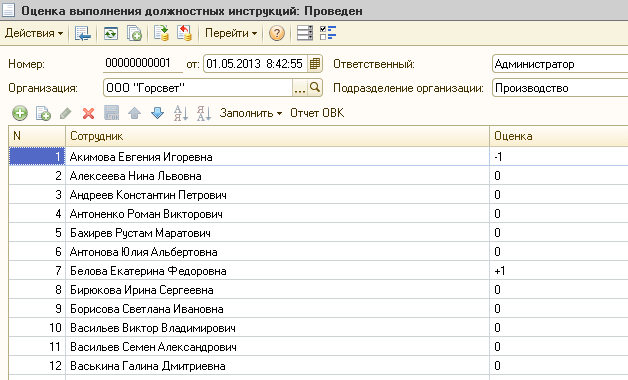The height and width of the screenshot is (380, 628).
Task: Click the checklist tree view icon
Action: pos(328,33)
